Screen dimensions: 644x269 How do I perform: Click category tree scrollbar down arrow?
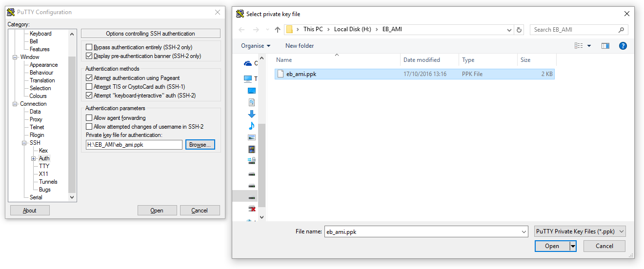(72, 197)
